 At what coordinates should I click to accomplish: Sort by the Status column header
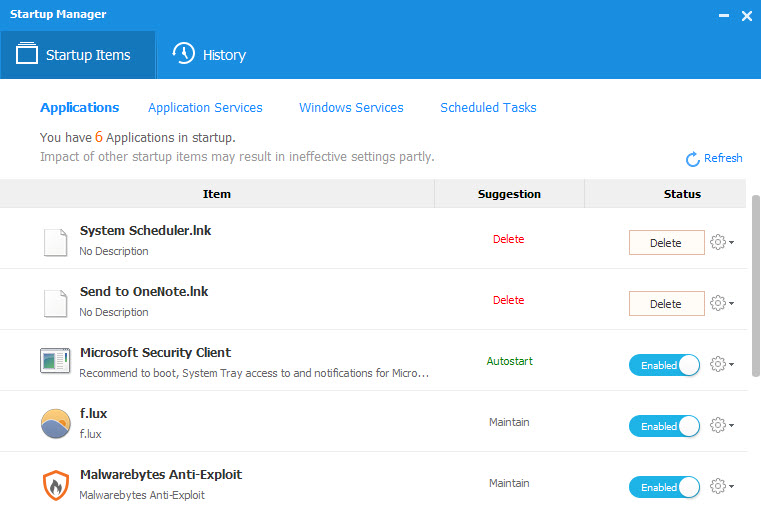[666, 194]
